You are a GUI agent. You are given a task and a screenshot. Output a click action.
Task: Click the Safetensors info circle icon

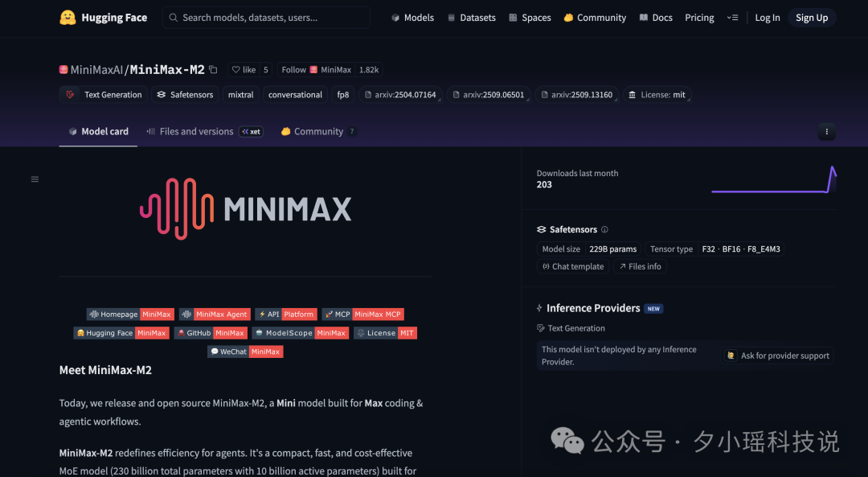coord(604,229)
